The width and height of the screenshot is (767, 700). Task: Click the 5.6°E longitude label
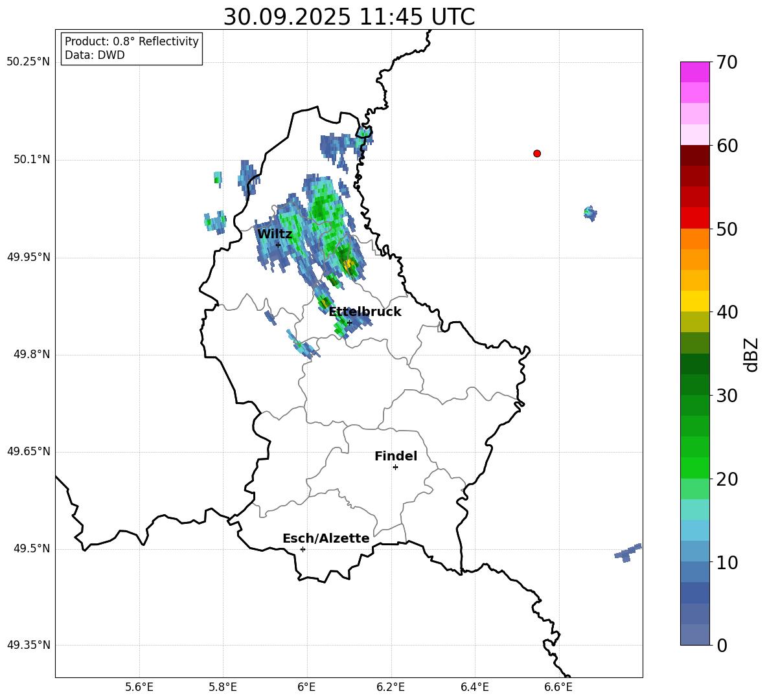[x=139, y=687]
